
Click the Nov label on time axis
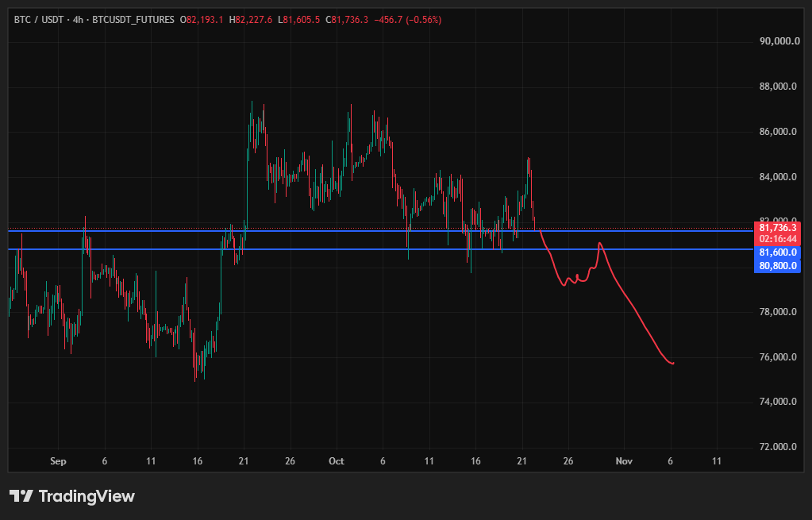(624, 461)
